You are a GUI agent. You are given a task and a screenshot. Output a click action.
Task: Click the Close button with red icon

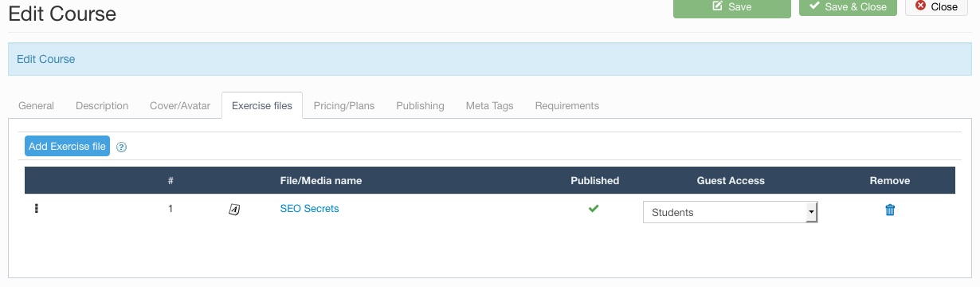(936, 6)
